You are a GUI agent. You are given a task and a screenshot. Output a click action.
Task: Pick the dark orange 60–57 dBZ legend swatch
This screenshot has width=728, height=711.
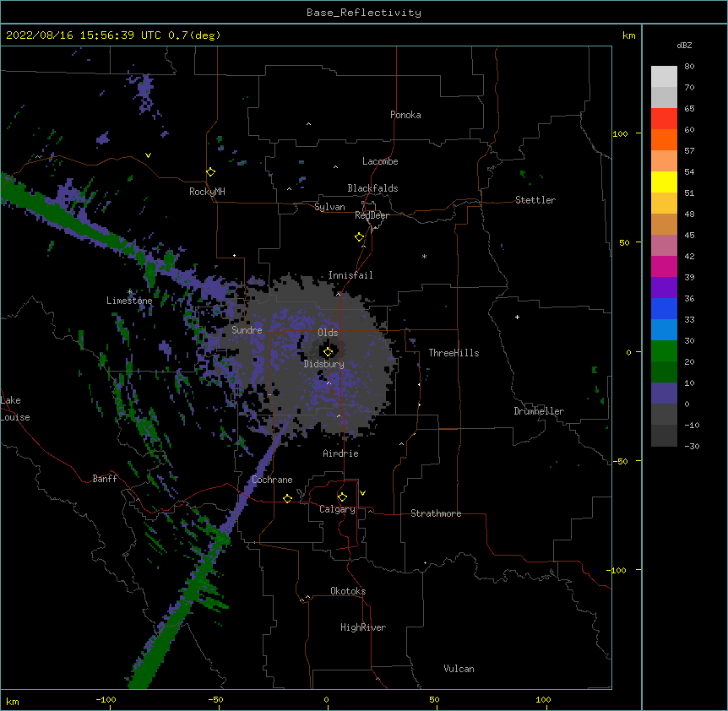coord(664,139)
